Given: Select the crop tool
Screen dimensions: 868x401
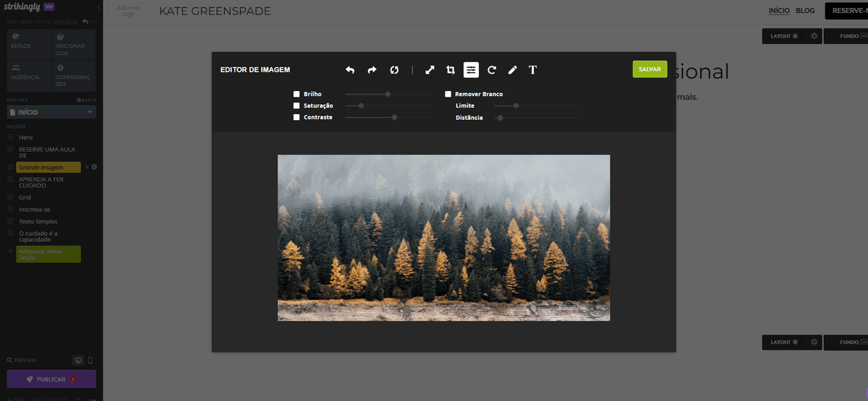Looking at the screenshot, I should [451, 70].
